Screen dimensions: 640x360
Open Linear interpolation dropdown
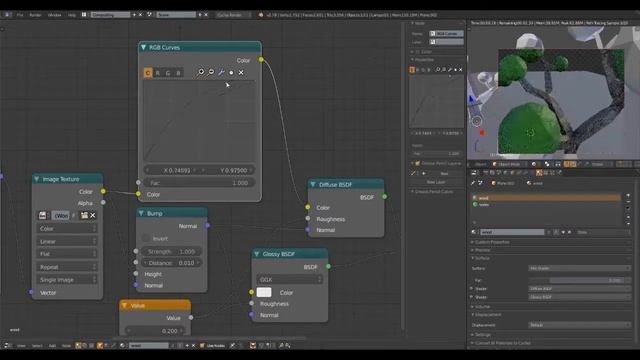click(67, 241)
